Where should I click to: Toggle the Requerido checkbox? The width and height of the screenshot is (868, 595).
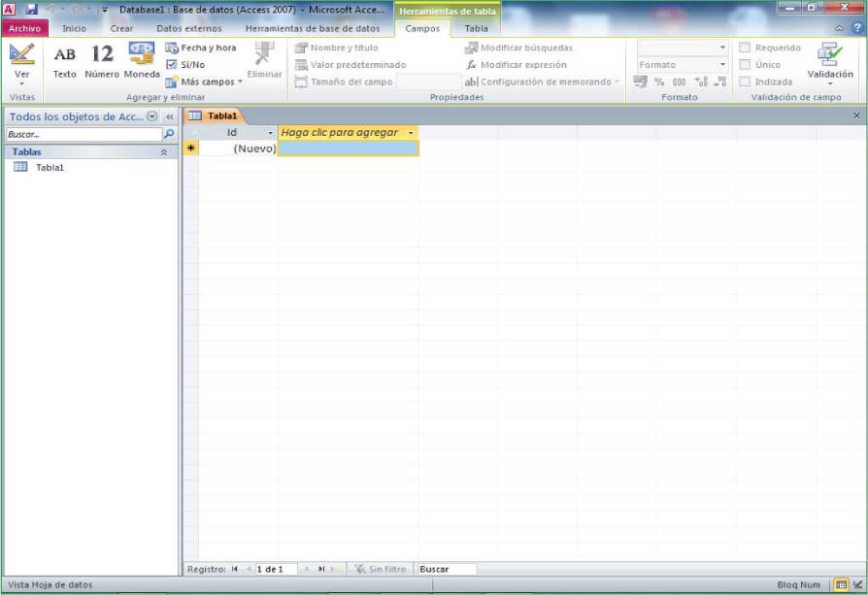coord(745,48)
